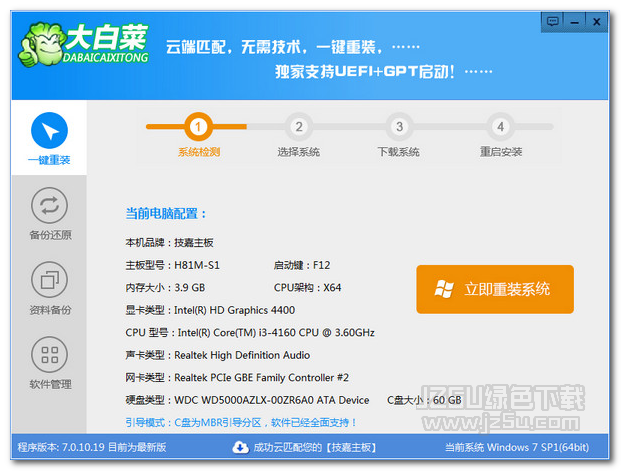Click the 立即重装系统 button
This screenshot has width=621, height=471.
[x=495, y=289]
